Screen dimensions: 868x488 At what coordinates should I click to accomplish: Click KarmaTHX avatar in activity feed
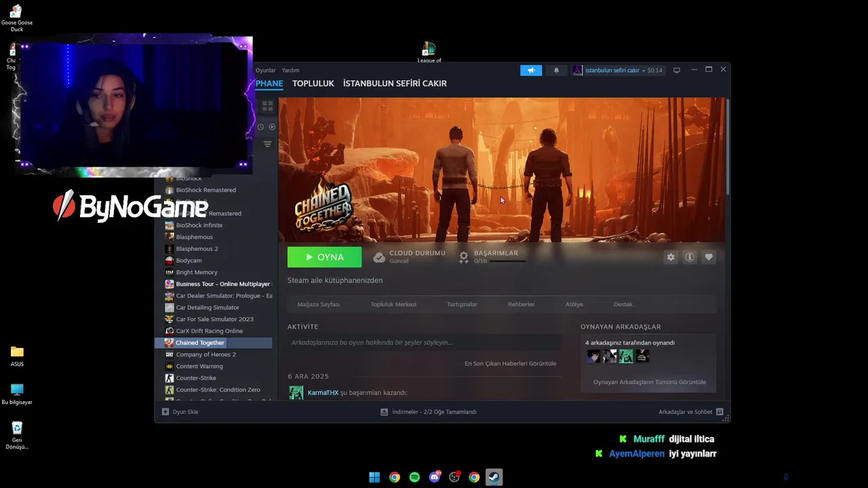tap(296, 393)
